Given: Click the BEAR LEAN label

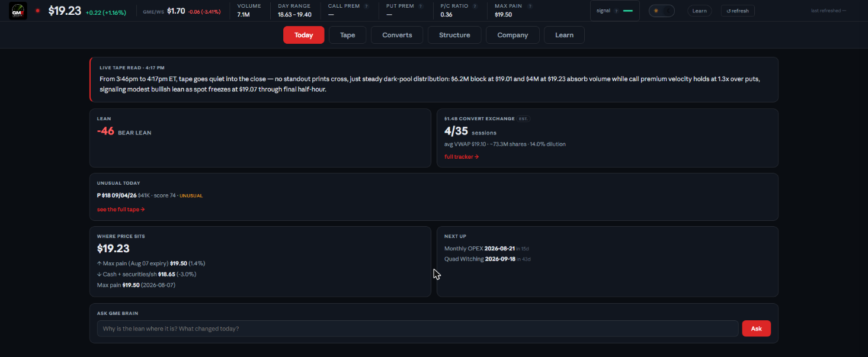Looking at the screenshot, I should [134, 133].
